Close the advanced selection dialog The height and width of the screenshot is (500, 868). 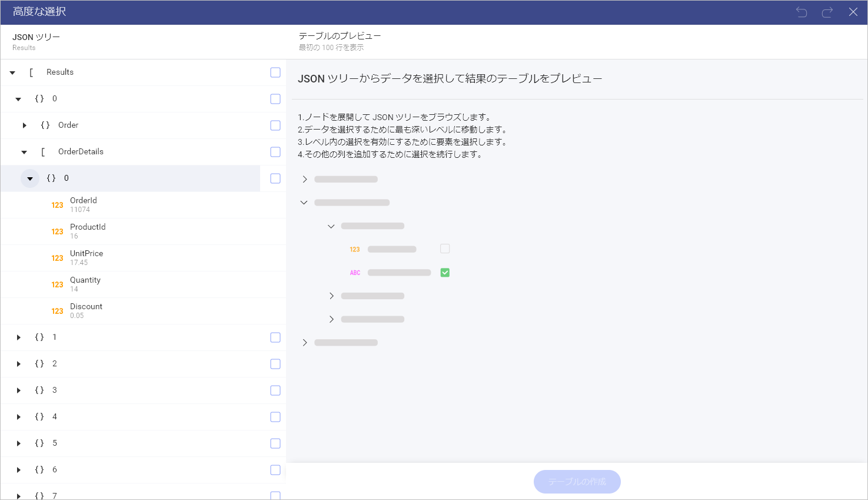[x=853, y=12]
